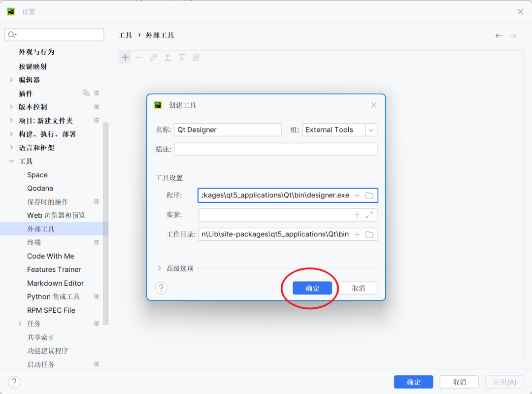The height and width of the screenshot is (394, 532).
Task: Click the 描述 input field
Action: click(275, 149)
